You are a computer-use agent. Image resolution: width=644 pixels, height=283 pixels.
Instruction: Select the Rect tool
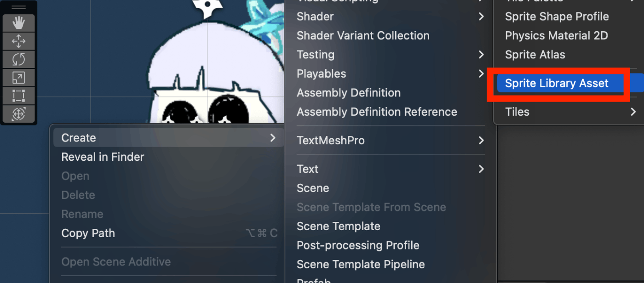[x=18, y=96]
